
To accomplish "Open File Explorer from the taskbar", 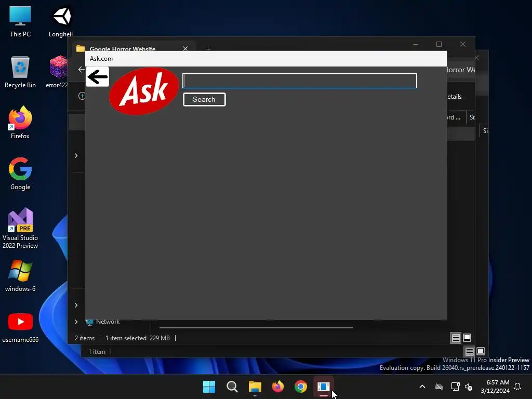I will [x=255, y=387].
